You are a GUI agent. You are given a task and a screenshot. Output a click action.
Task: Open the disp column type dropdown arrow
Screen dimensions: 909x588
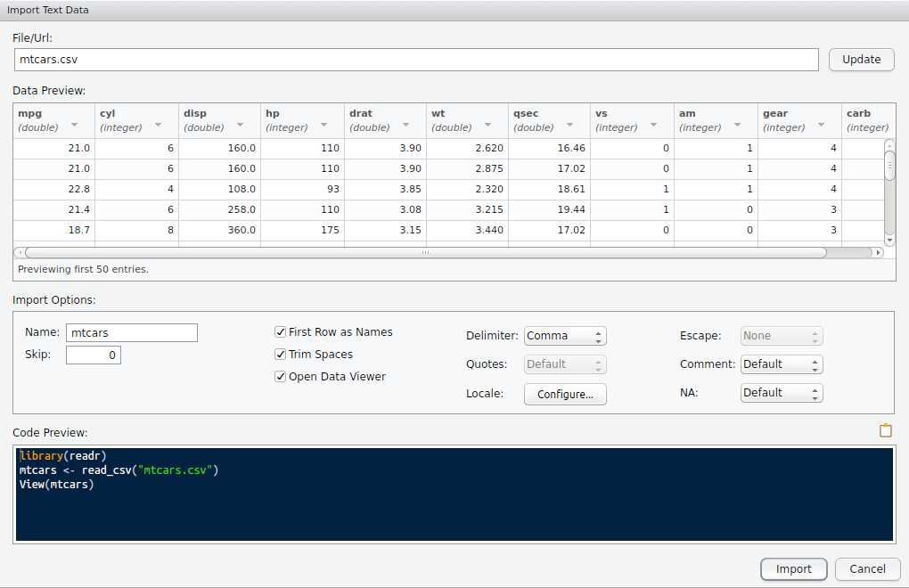click(x=242, y=126)
